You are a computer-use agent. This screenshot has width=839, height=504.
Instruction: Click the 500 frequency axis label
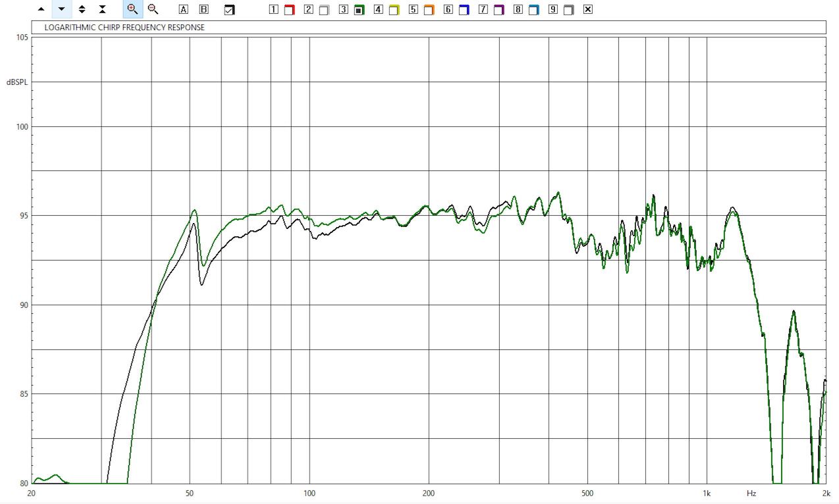tap(587, 493)
